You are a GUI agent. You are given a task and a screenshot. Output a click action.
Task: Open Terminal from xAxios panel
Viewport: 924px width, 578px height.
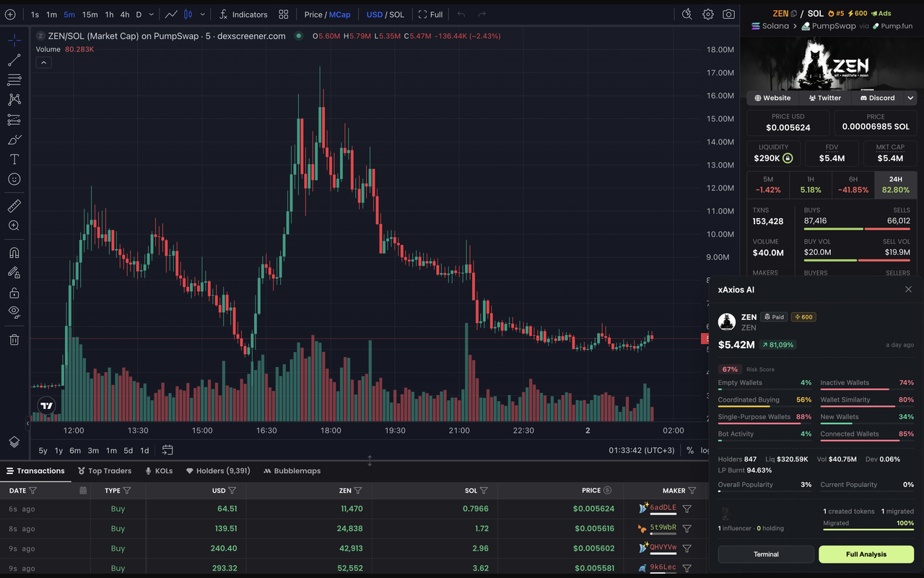pos(766,554)
